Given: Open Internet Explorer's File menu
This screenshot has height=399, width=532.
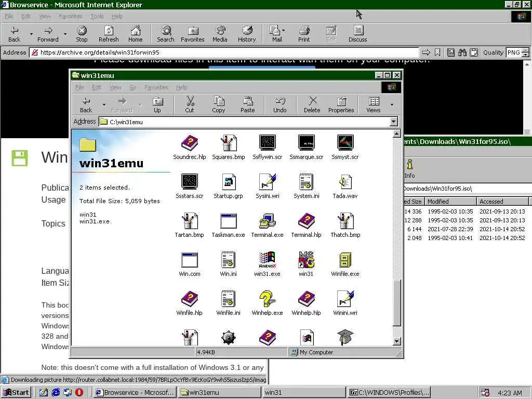Looking at the screenshot, I should [x=9, y=16].
